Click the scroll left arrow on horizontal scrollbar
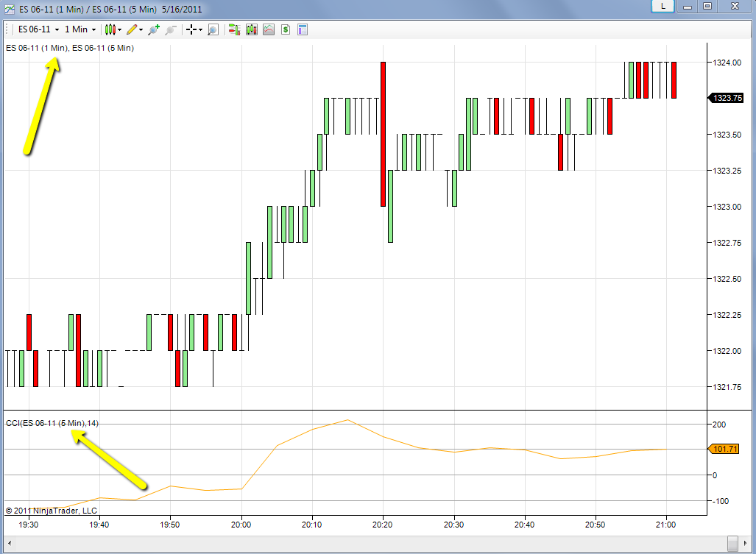 [x=9, y=543]
